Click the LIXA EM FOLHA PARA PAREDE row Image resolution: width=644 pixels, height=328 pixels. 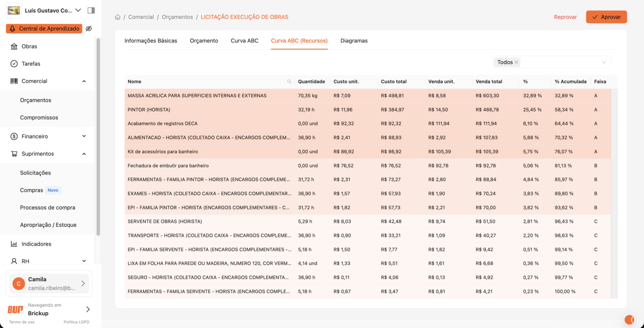click(368, 264)
